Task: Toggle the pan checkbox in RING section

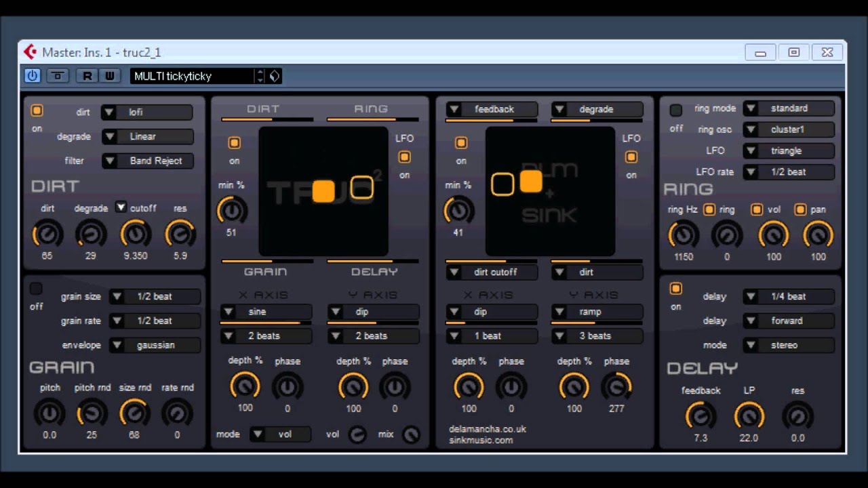Action: (800, 209)
